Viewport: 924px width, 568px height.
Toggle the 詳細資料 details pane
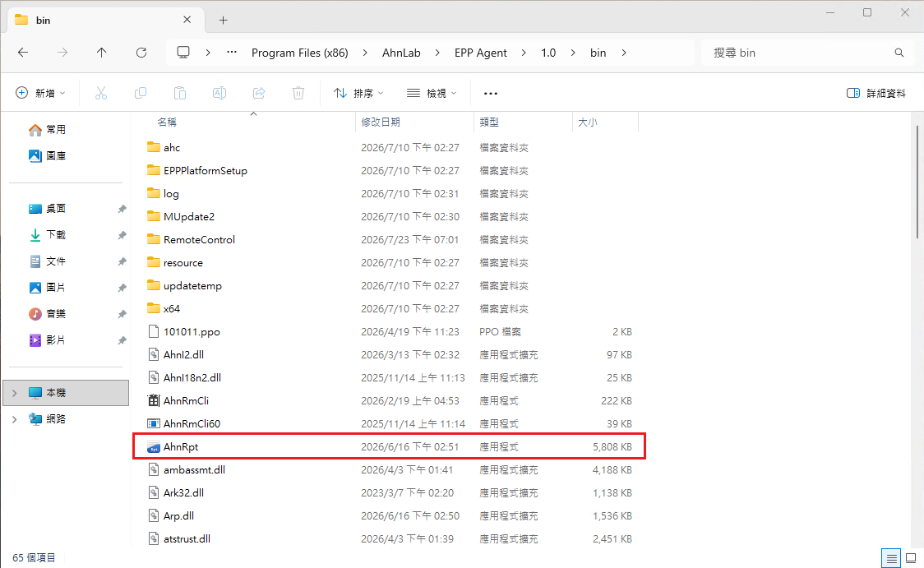click(875, 93)
